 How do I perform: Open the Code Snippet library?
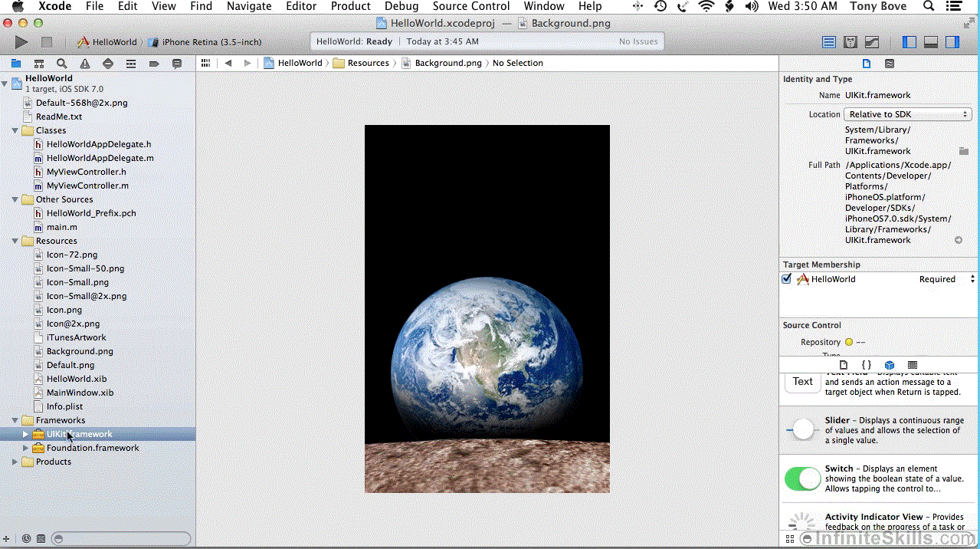[867, 365]
